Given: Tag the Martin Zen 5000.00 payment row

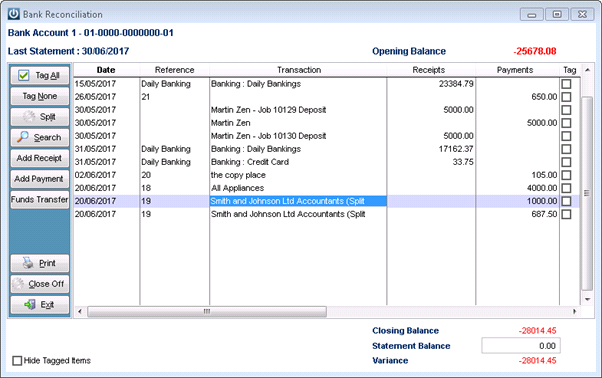Looking at the screenshot, I should (566, 123).
